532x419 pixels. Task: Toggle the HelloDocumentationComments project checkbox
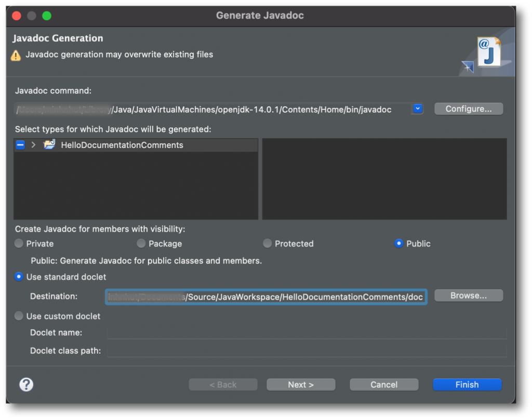[20, 145]
